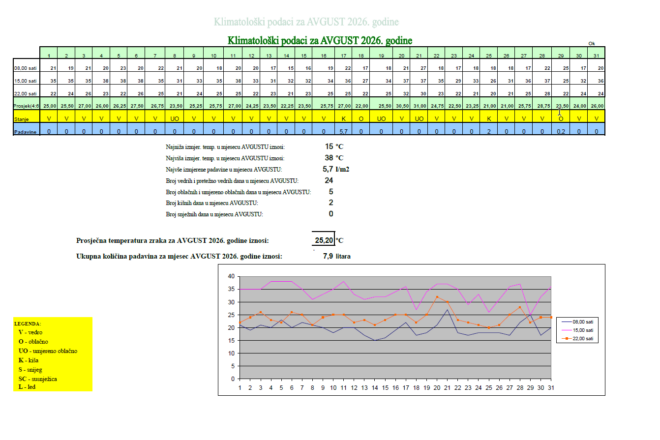The width and height of the screenshot is (660, 440).
Task: Click the green bold title Klimatološki podaci heading
Action: (320, 41)
